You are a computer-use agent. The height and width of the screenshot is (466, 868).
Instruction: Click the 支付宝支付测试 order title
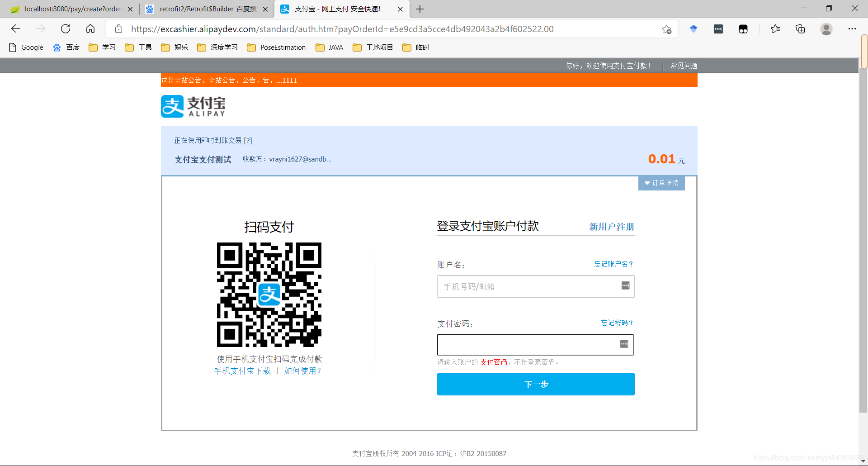tap(203, 160)
